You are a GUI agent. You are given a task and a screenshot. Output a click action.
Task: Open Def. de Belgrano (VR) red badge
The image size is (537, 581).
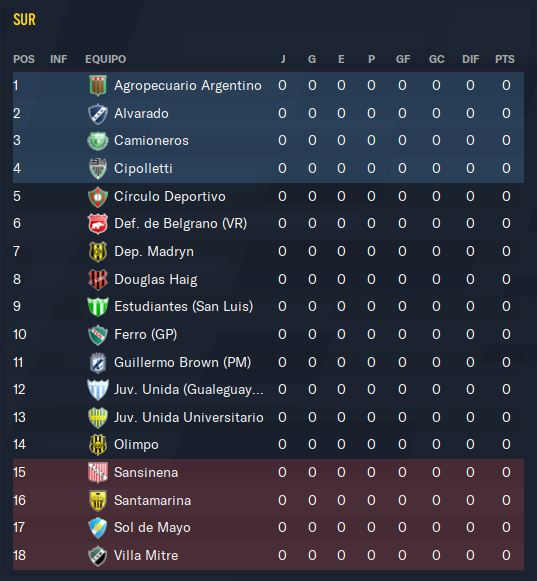(98, 224)
